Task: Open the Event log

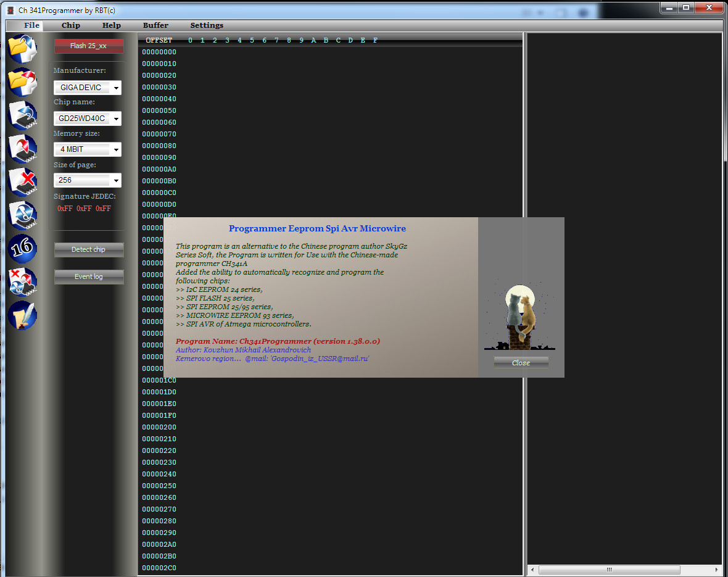Action: 89,276
